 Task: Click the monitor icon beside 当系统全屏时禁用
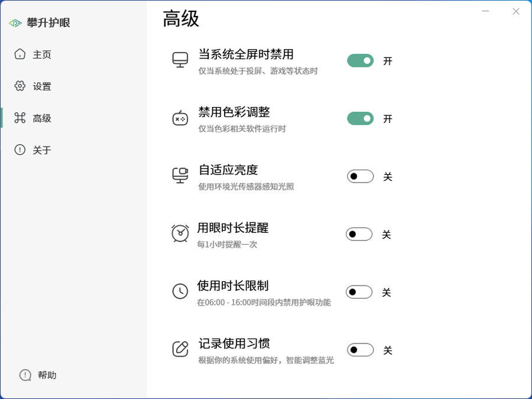pyautogui.click(x=180, y=60)
